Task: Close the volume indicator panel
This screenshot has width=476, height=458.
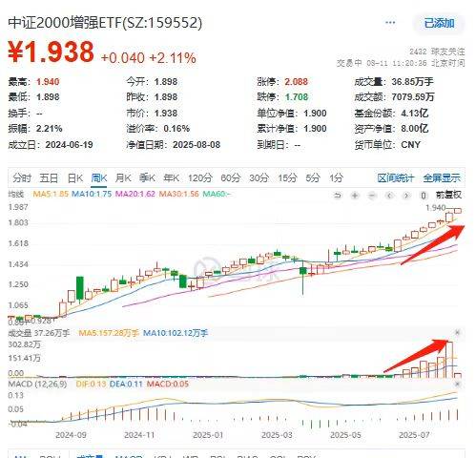Action: (457, 333)
